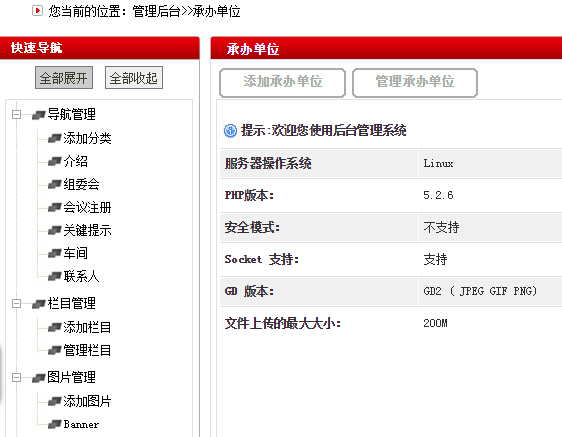Click the Linux value cell

490,163
